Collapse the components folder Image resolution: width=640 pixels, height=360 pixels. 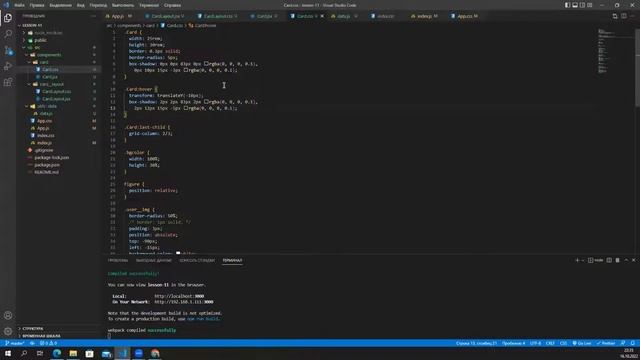point(48,55)
